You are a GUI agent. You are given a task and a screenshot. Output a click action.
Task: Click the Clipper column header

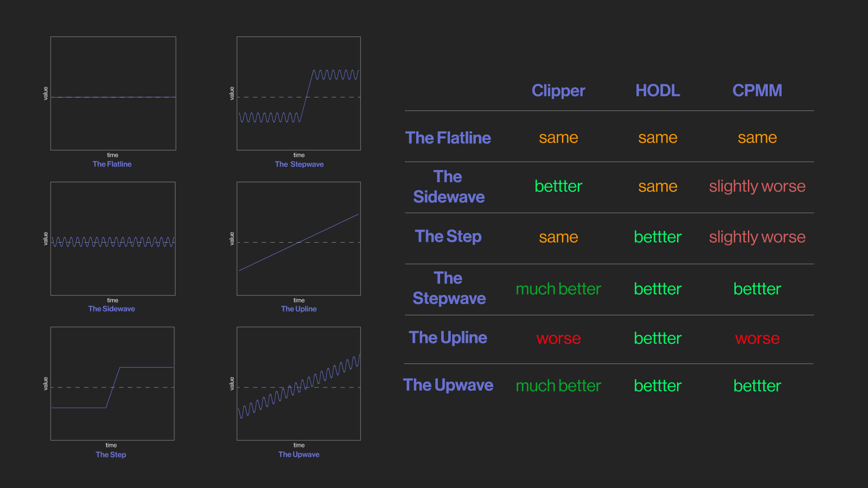point(558,91)
